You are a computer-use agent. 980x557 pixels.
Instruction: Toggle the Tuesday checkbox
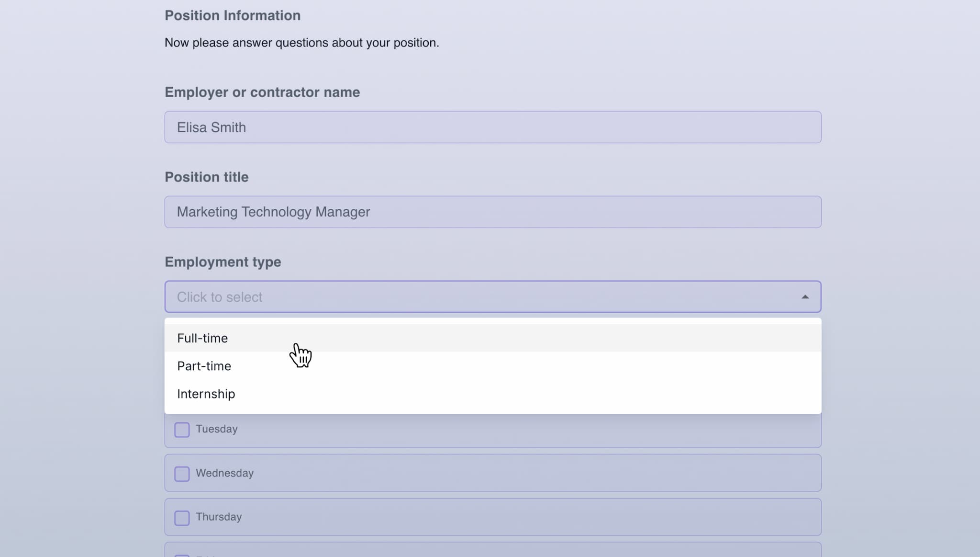(x=182, y=429)
